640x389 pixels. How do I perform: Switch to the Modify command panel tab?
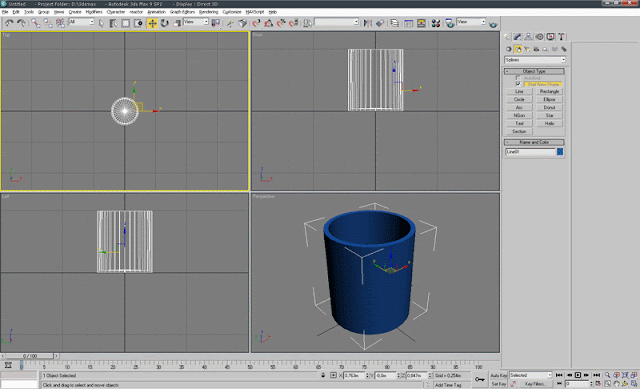pos(518,37)
